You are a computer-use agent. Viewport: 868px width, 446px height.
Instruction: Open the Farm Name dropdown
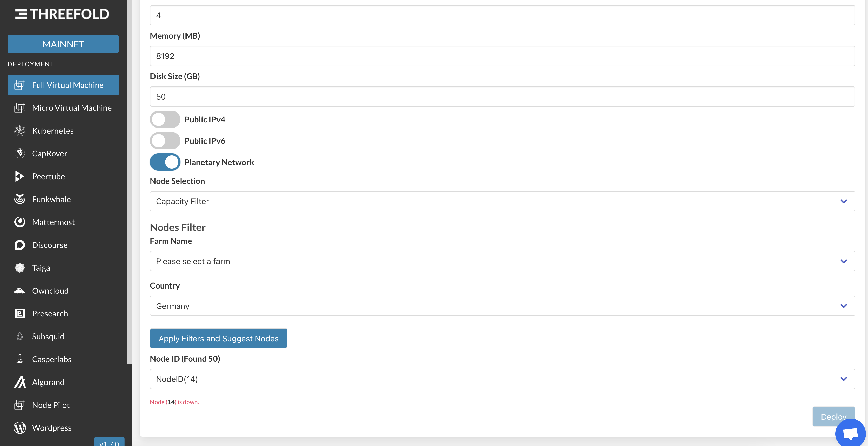(x=502, y=261)
